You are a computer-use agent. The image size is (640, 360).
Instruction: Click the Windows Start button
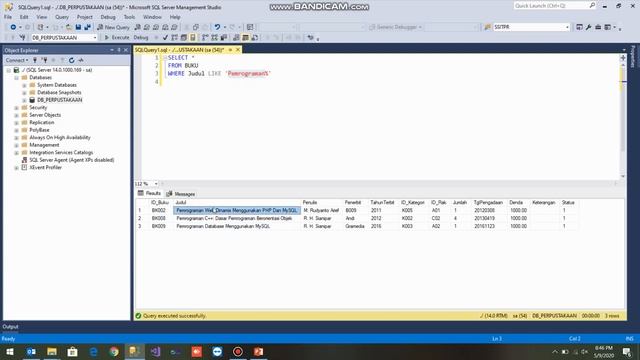[x=10, y=351]
